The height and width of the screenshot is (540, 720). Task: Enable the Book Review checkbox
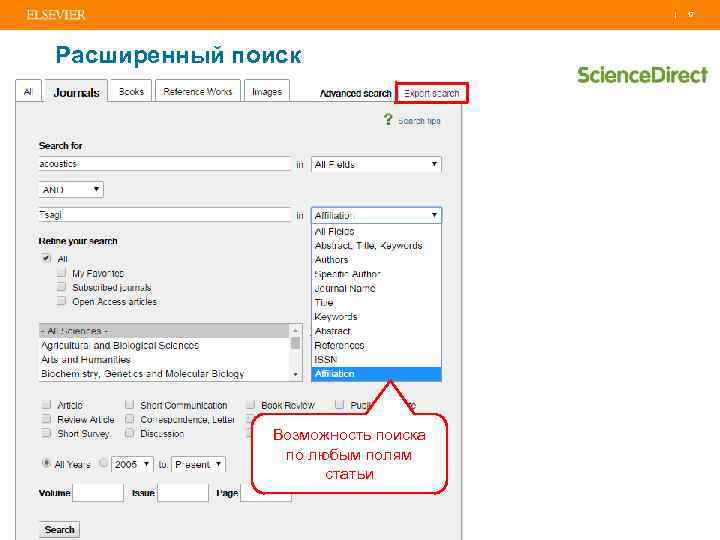click(250, 405)
